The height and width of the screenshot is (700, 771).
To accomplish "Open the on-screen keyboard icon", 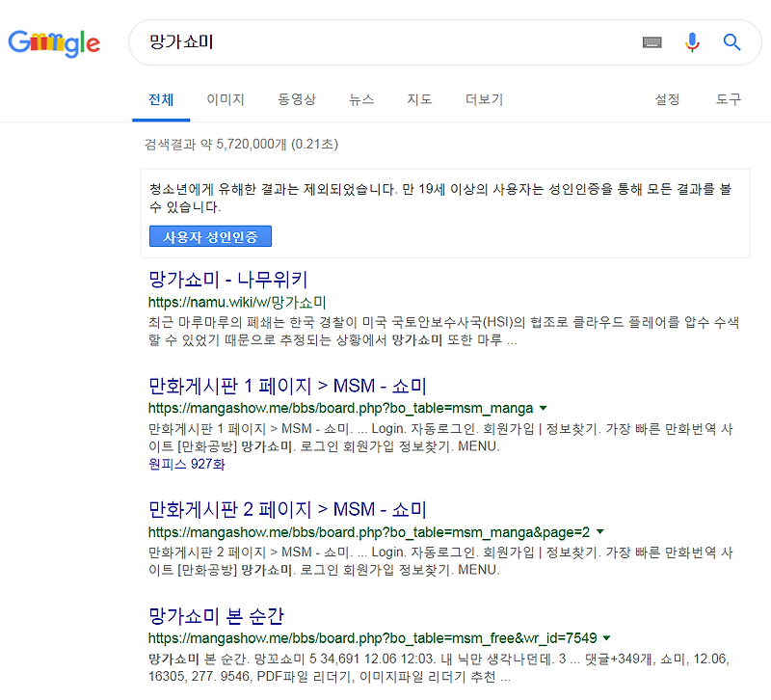I will [x=652, y=42].
